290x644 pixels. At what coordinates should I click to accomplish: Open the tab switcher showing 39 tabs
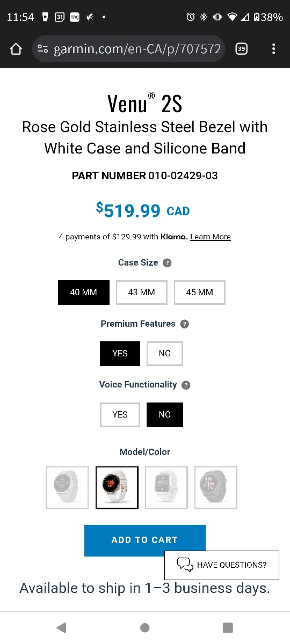click(x=242, y=49)
